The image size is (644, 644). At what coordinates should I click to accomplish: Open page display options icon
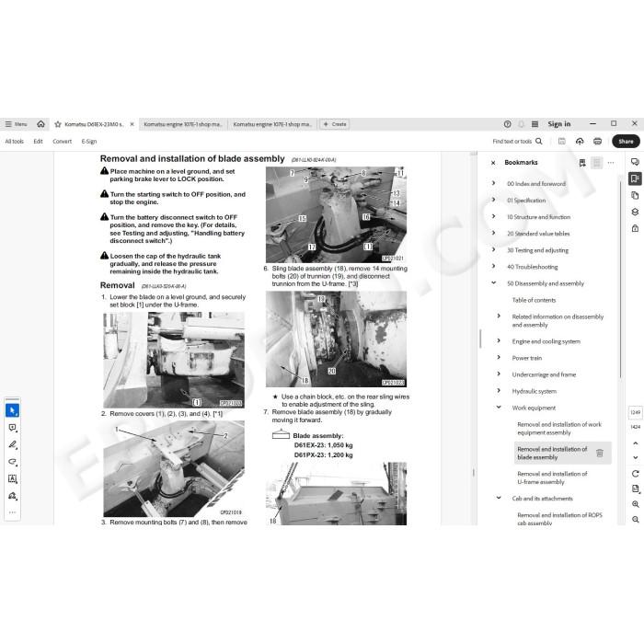pos(636,489)
